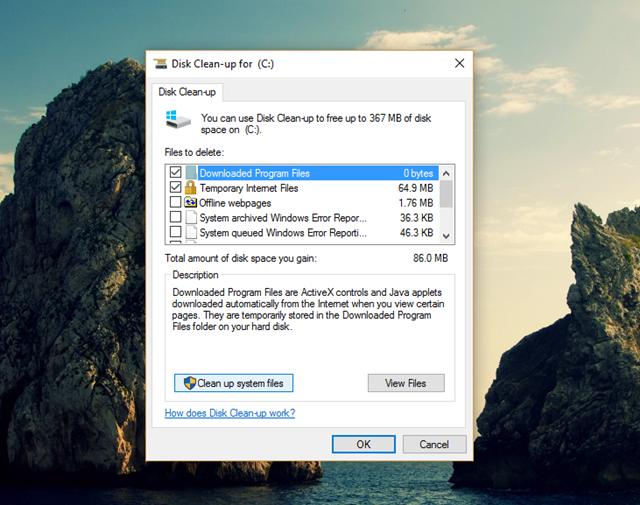
Task: Click the System queued Windows Error Reporting file icon
Action: [191, 232]
